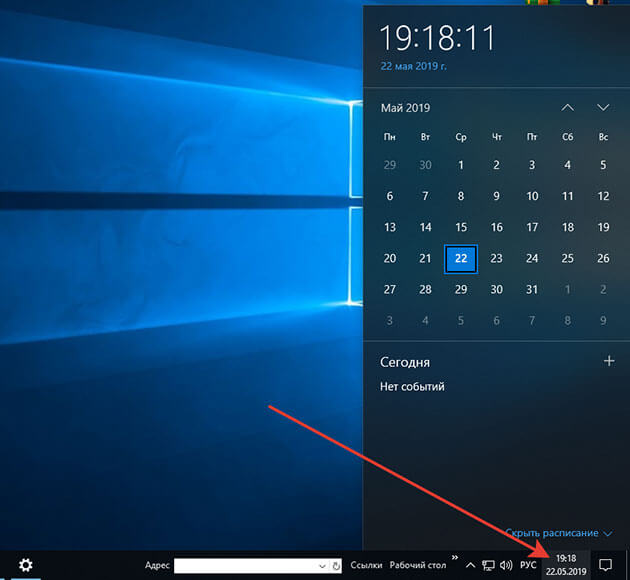Image resolution: width=630 pixels, height=580 pixels.
Task: Select May 20 in the calendar
Action: click(x=390, y=258)
